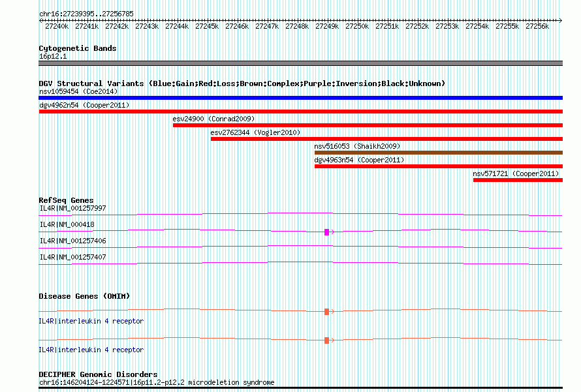Click the red dgv4962n54 loss variant bar
The height and width of the screenshot is (392, 581).
[x=300, y=112]
